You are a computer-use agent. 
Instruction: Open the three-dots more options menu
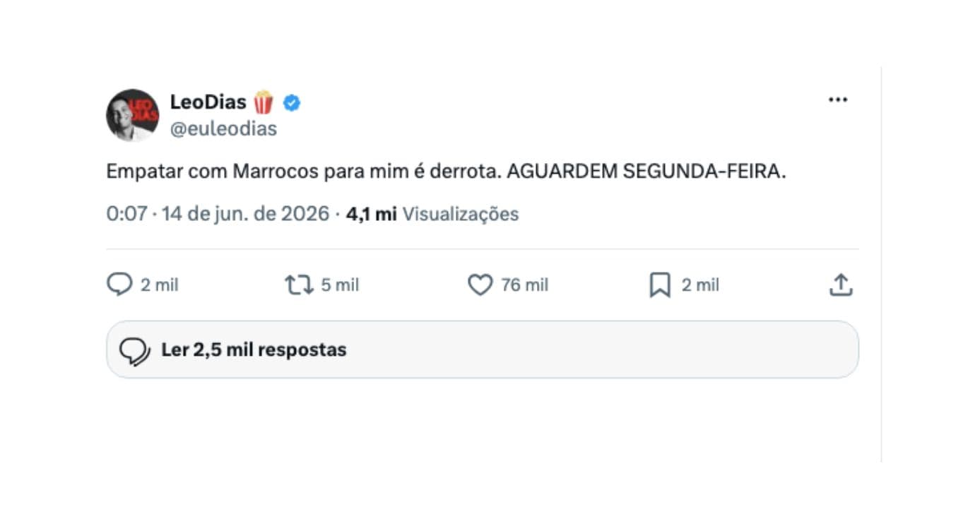[837, 100]
